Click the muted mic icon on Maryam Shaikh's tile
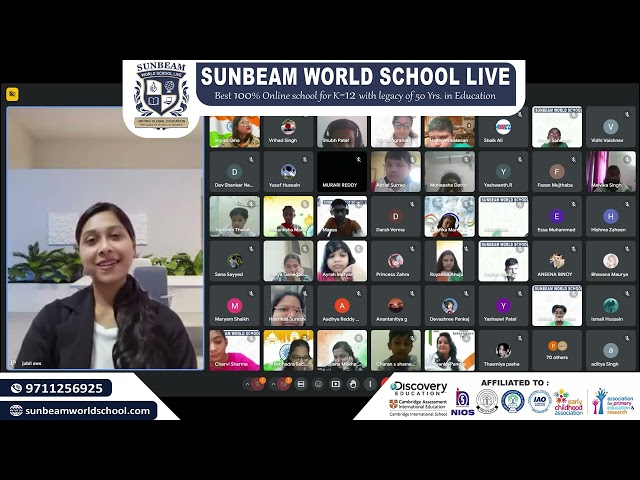 pyautogui.click(x=251, y=294)
